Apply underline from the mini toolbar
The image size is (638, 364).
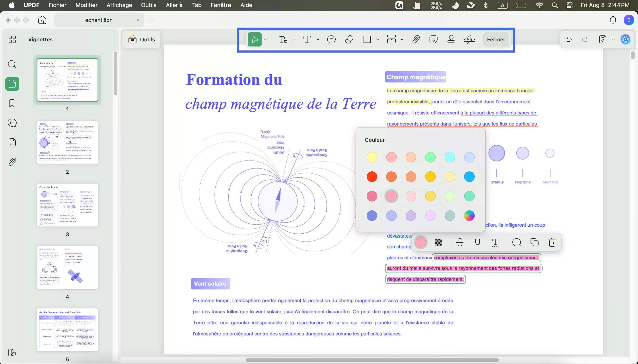[477, 242]
